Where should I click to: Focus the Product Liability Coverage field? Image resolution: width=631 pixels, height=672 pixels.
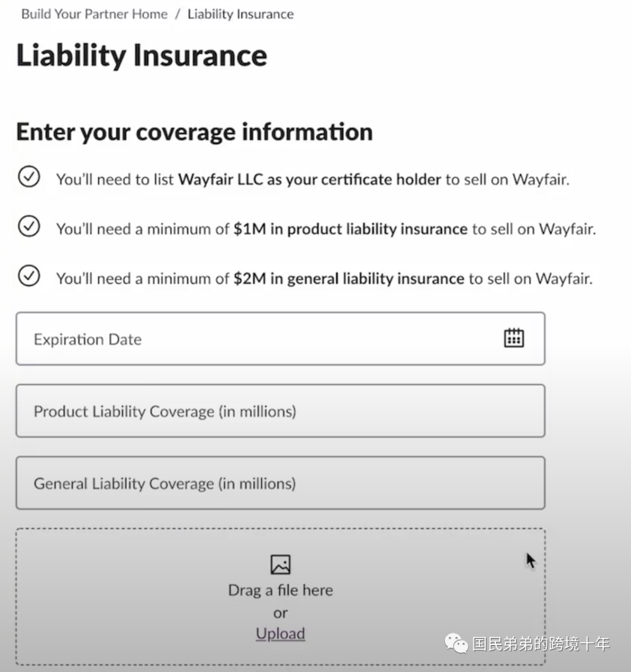(280, 410)
